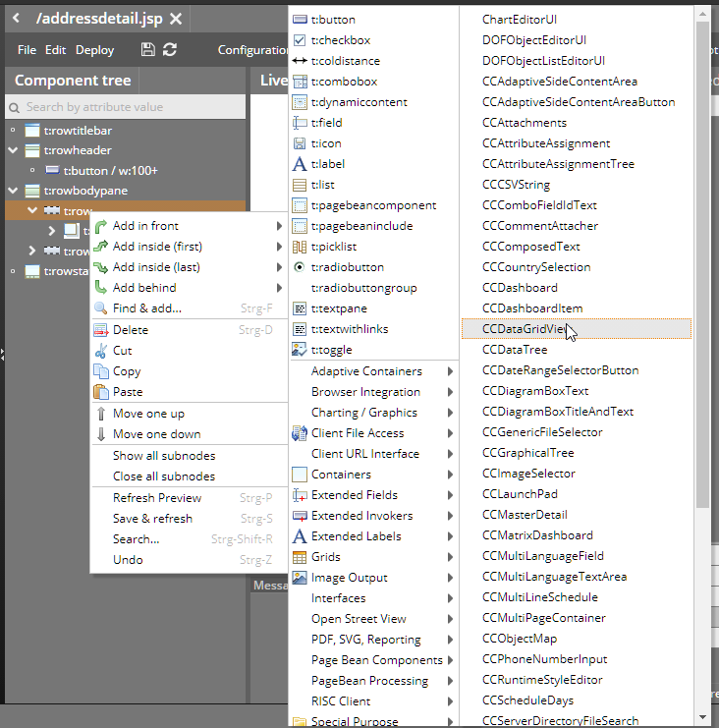
Task: Select the t:combobox component icon
Action: click(301, 82)
